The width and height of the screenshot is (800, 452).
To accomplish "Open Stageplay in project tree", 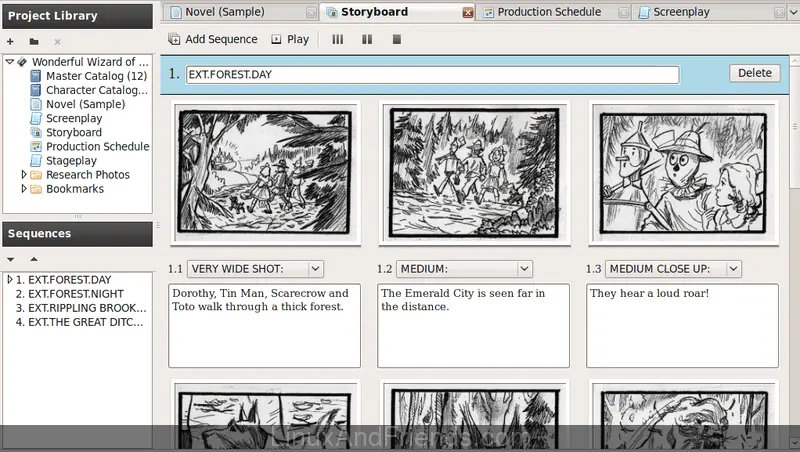I will point(71,161).
